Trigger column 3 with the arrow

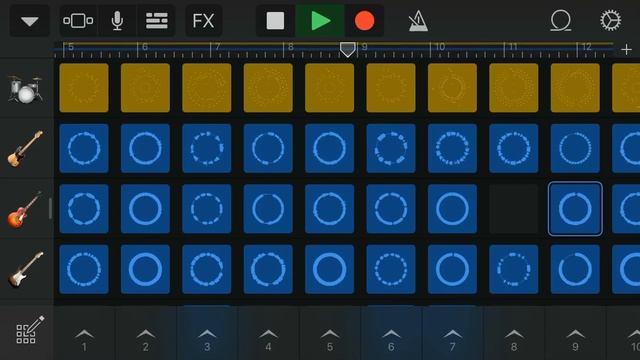pyautogui.click(x=207, y=340)
